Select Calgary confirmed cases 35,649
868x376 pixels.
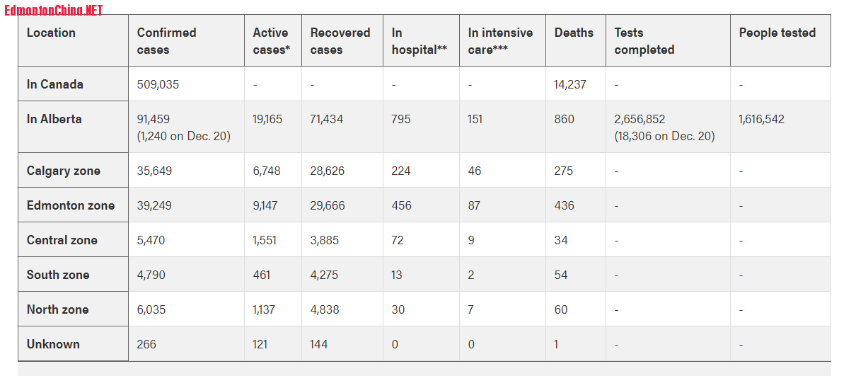pyautogui.click(x=154, y=171)
